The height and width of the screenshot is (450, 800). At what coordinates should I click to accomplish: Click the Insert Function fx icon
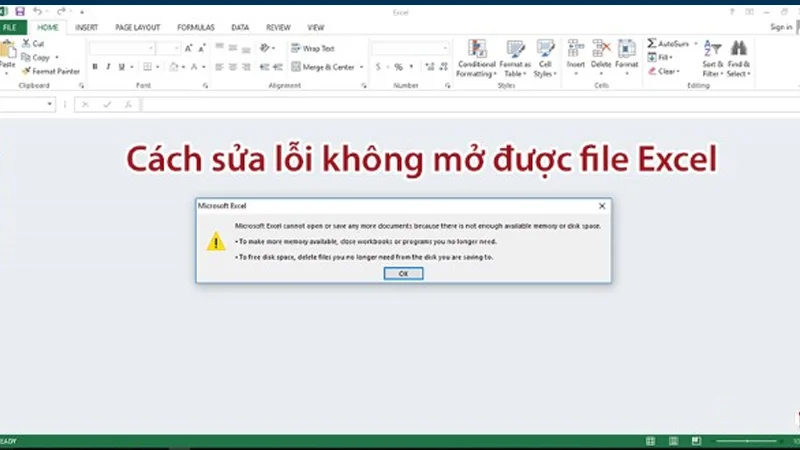[128, 105]
